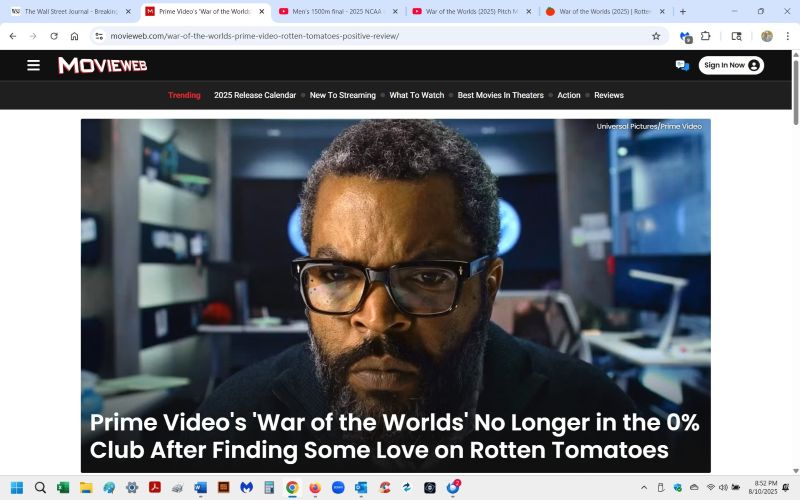This screenshot has height=500, width=800.
Task: Click the scrollbar down arrow
Action: click(795, 470)
